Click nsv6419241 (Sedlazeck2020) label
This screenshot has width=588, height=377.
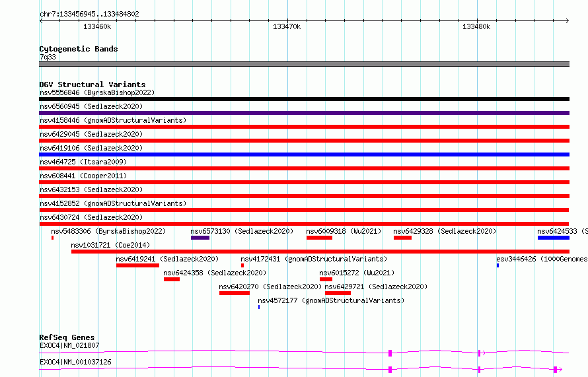[167, 259]
